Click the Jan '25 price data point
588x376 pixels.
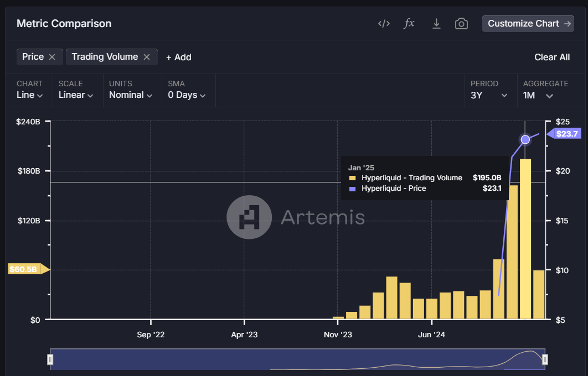click(525, 139)
